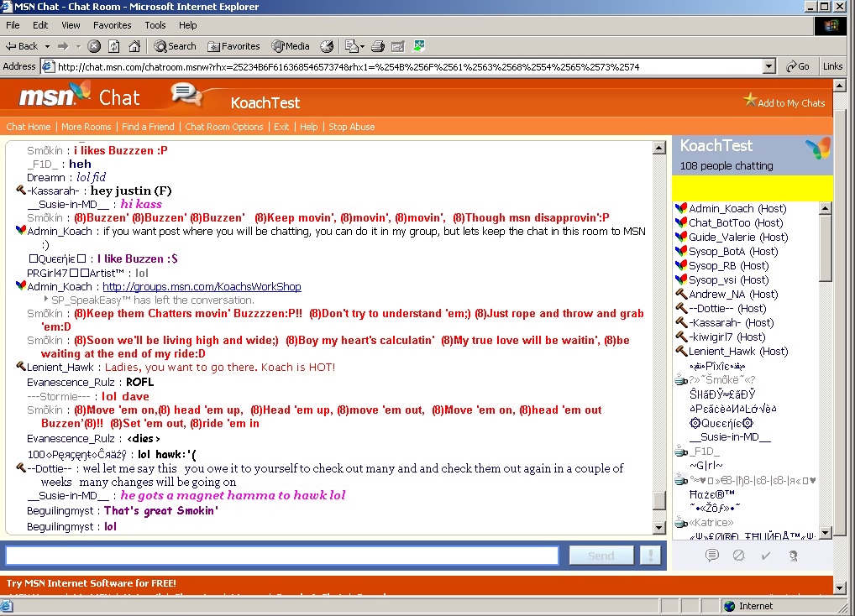Viewport: 855px width, 616px height.
Task: Open the File menu
Action: [x=13, y=25]
